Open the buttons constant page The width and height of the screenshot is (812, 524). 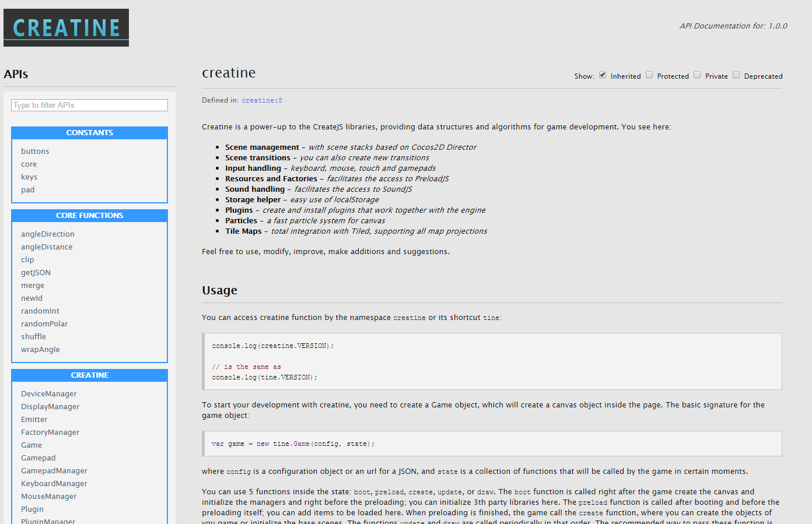35,152
